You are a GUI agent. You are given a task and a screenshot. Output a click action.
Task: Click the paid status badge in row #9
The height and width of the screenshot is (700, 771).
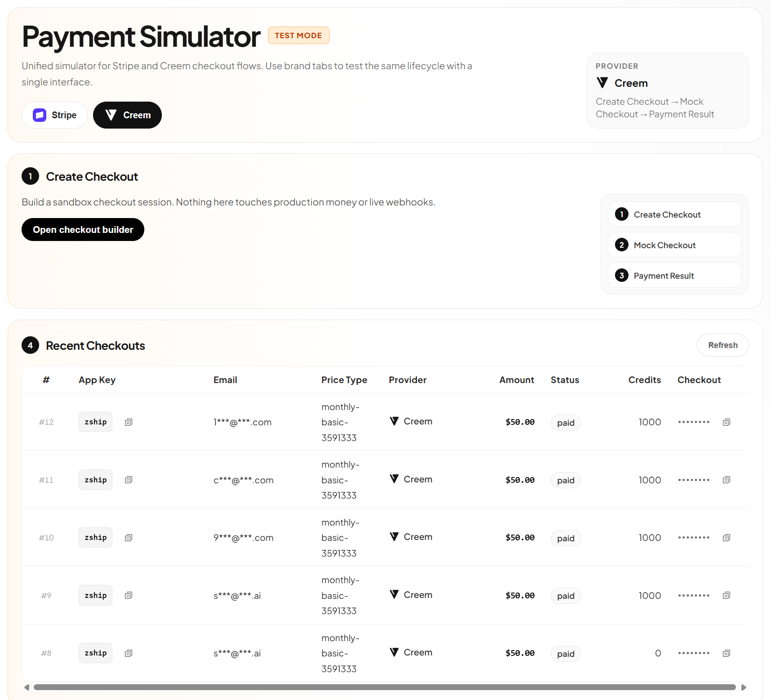point(566,596)
